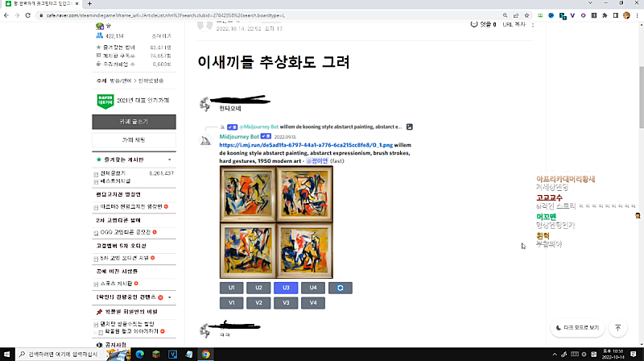Click the image icon after the reply preview
The image size is (644, 361).
[x=410, y=127]
